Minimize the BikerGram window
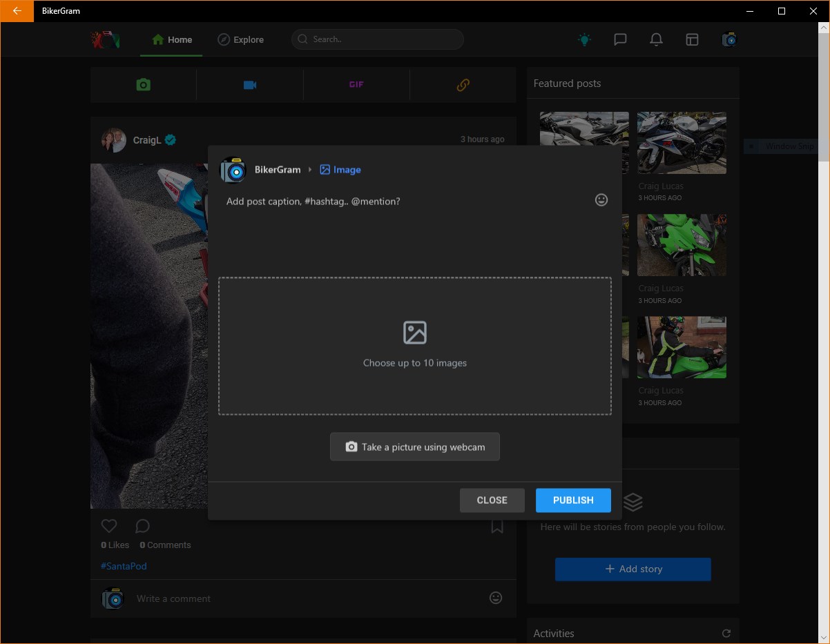The width and height of the screenshot is (830, 644). click(750, 11)
